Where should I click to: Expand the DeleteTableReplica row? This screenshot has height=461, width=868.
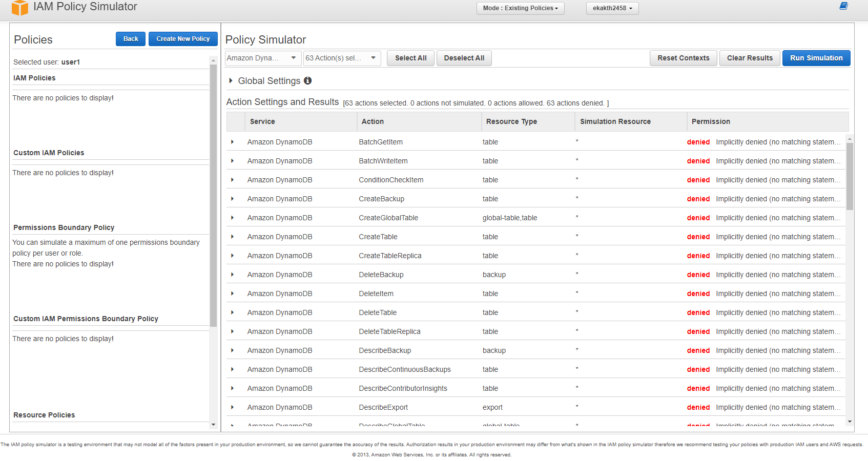coord(232,331)
